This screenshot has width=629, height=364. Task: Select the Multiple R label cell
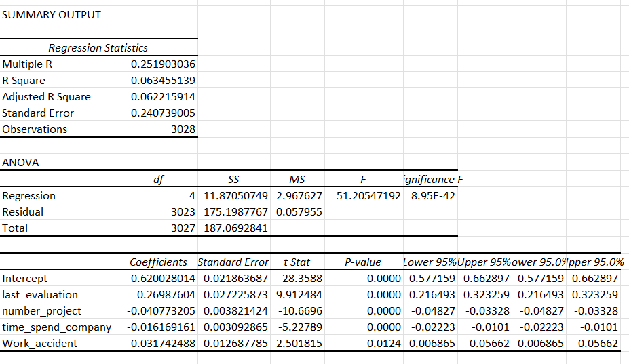point(27,64)
